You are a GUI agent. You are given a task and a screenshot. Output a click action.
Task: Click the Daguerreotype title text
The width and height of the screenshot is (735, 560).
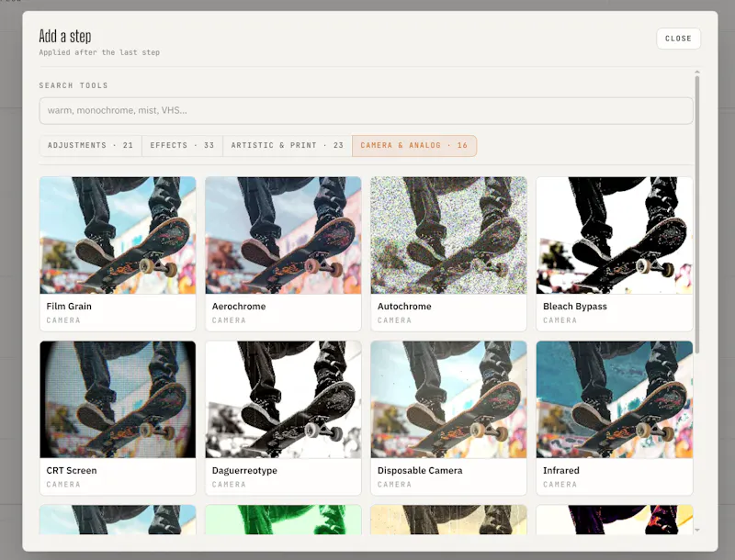[244, 471]
